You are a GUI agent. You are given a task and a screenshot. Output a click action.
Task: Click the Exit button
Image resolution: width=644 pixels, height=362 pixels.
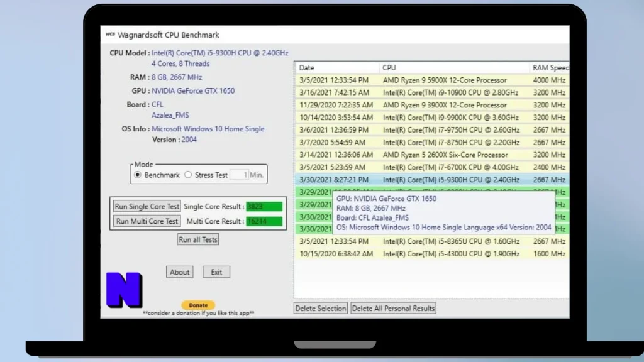tap(216, 272)
